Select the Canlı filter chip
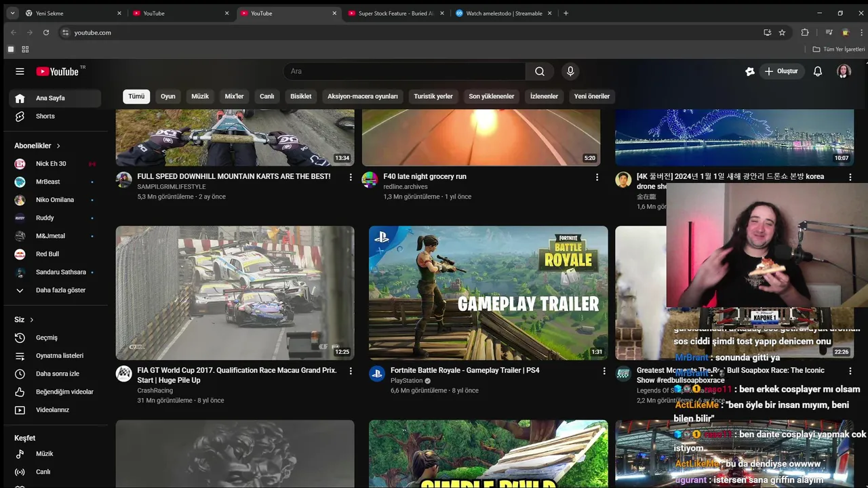 click(267, 96)
